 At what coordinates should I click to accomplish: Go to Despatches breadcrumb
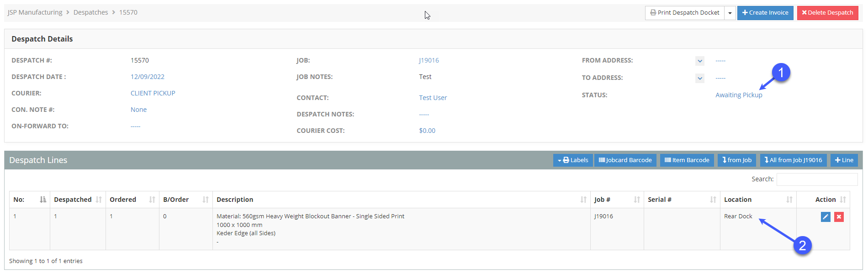[90, 12]
